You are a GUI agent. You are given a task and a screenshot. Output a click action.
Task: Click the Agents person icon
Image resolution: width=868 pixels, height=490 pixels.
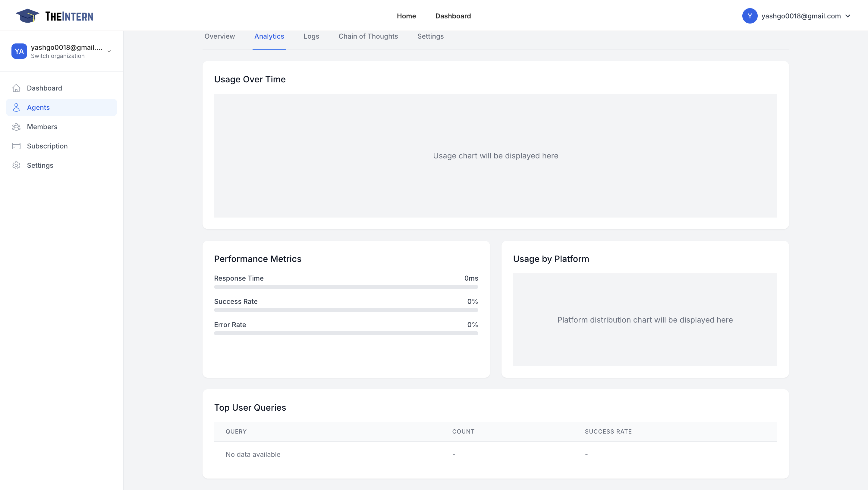(16, 107)
